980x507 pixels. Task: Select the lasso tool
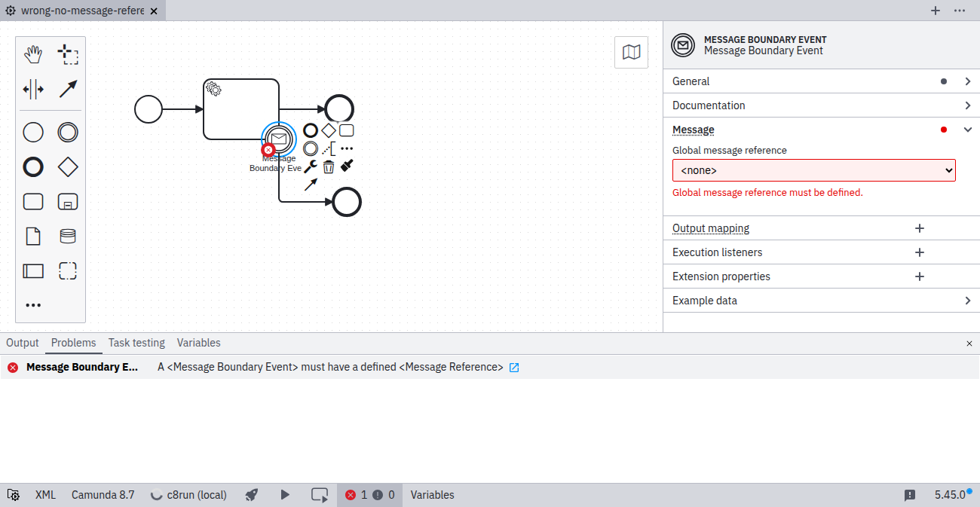68,54
